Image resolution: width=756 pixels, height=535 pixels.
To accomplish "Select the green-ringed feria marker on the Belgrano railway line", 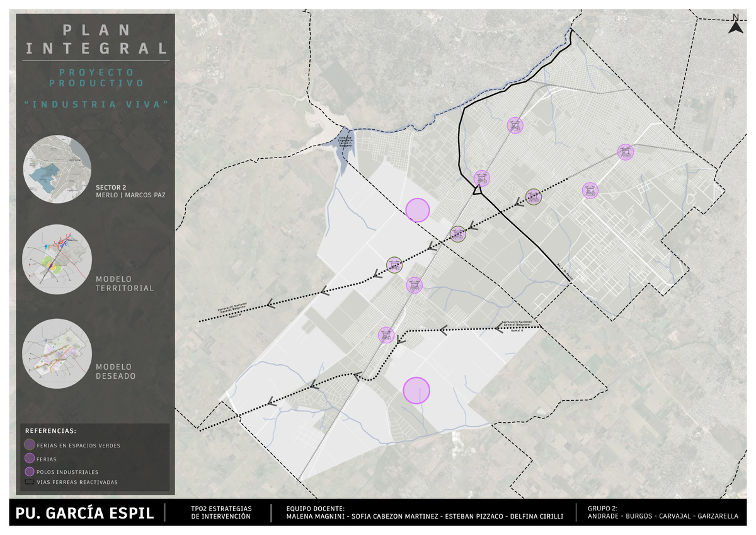I will point(394,265).
